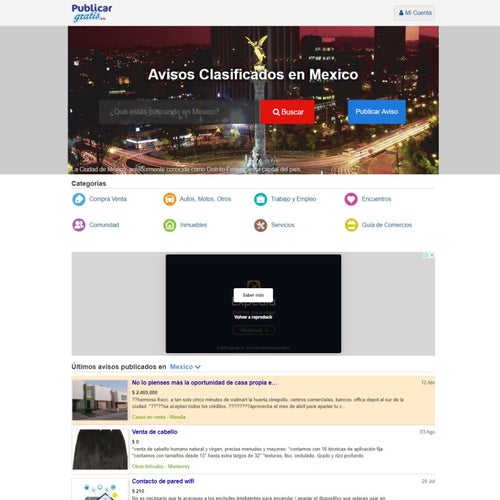The height and width of the screenshot is (500, 500).
Task: Open the Servicios category link
Action: click(283, 225)
